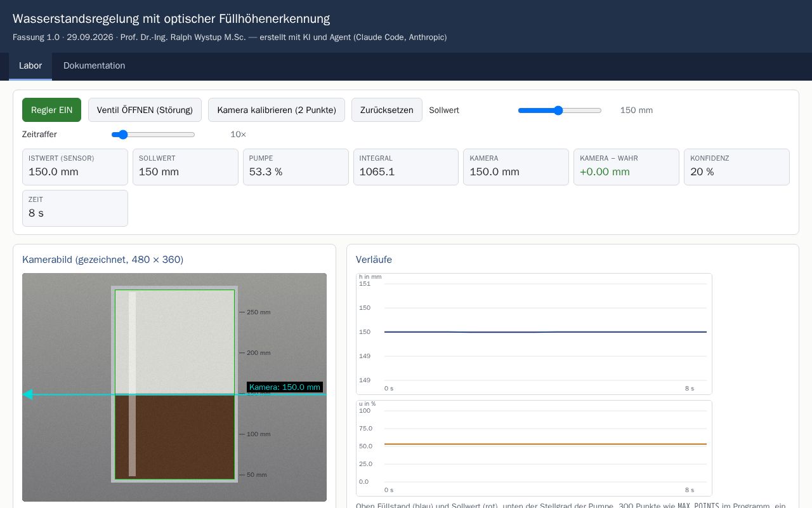Click the Kamera – Wahr +0.00 mm value
812x508 pixels.
click(x=605, y=172)
